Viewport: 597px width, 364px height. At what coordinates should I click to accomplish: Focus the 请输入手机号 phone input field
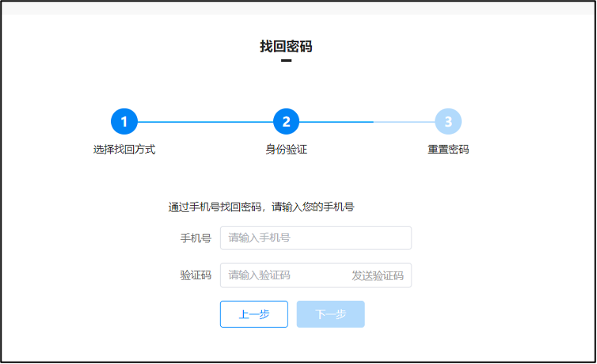tap(315, 237)
